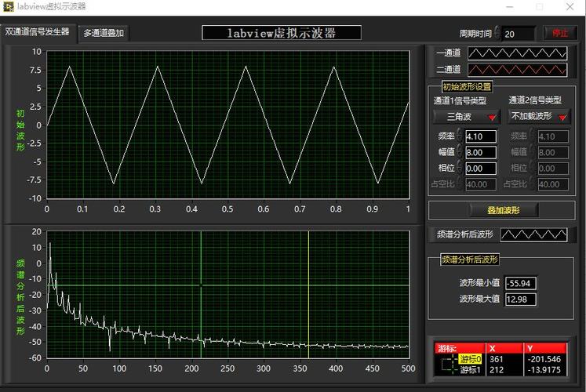This screenshot has height=392, width=586.
Task: Close the labview window
Action: (570, 7)
